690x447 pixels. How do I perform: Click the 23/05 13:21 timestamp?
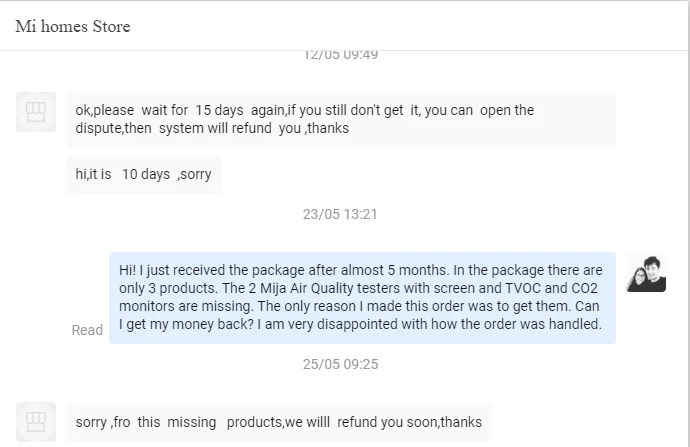340,214
